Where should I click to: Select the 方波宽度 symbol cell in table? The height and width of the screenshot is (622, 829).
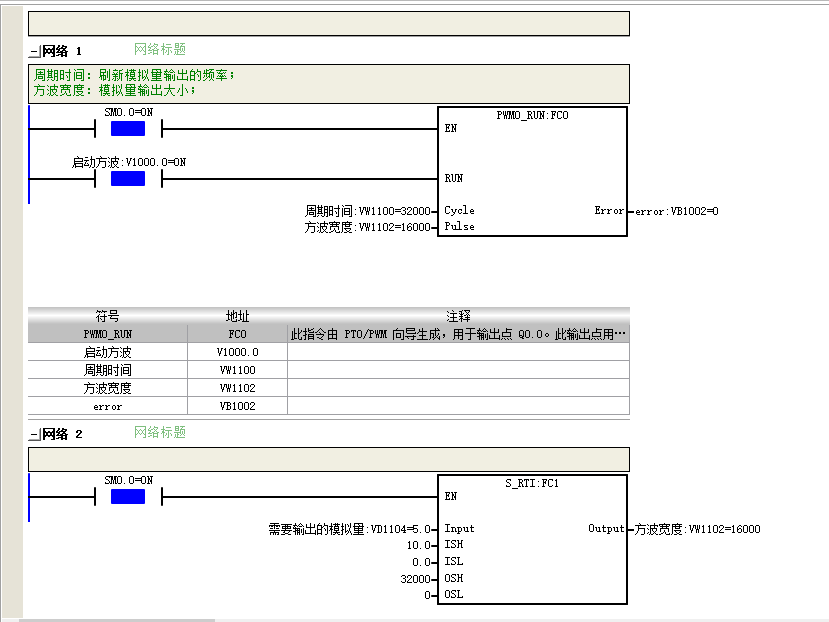[x=107, y=388]
